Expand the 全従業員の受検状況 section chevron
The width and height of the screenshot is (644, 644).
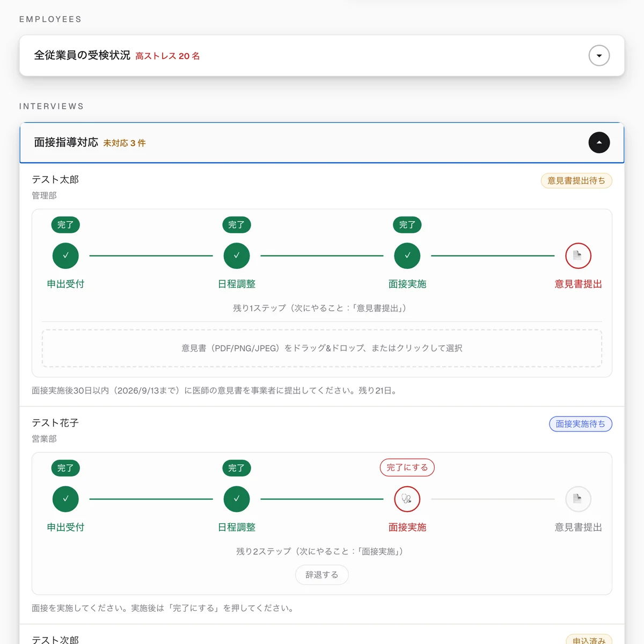599,55
